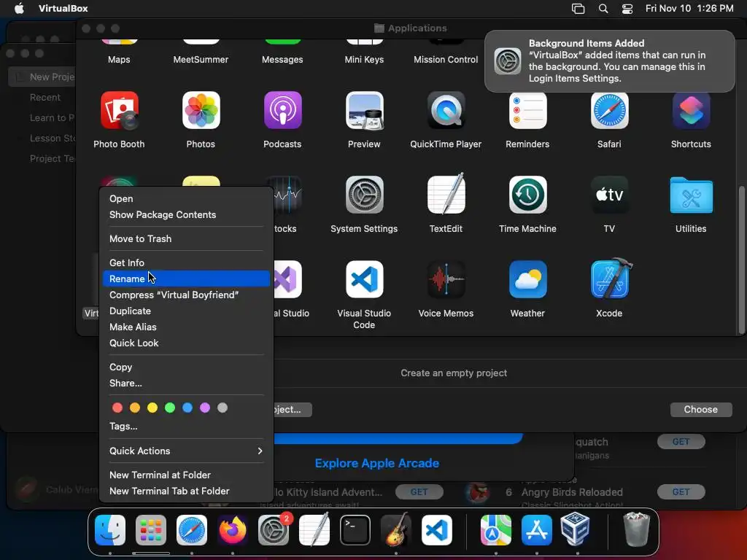Select the QuickTime Player icon

point(446,111)
